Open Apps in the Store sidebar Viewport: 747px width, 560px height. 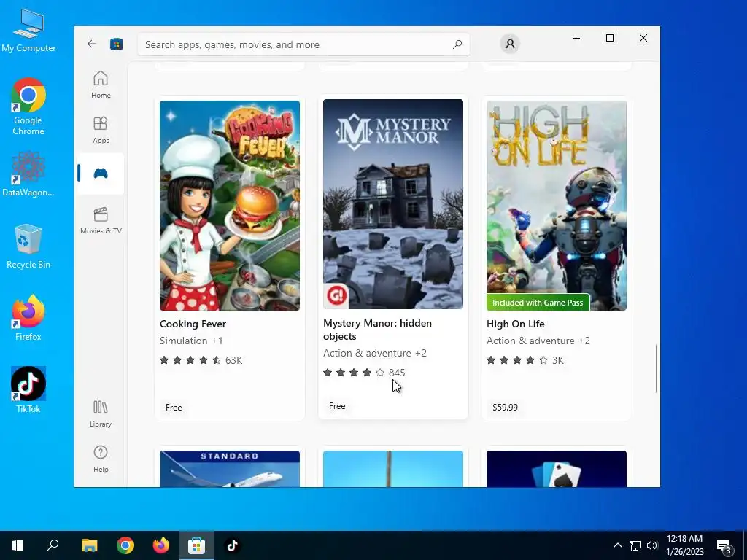click(101, 130)
